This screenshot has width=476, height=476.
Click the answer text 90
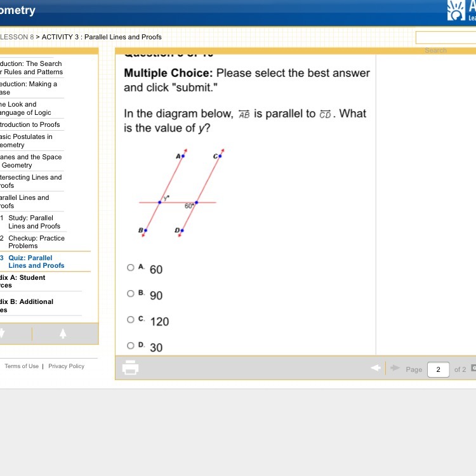click(x=156, y=296)
